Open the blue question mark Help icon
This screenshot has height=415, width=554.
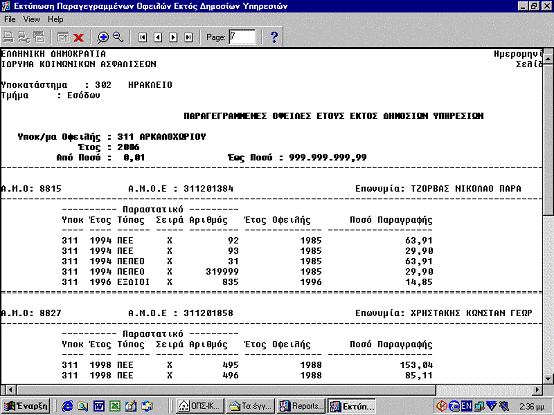pyautogui.click(x=274, y=37)
